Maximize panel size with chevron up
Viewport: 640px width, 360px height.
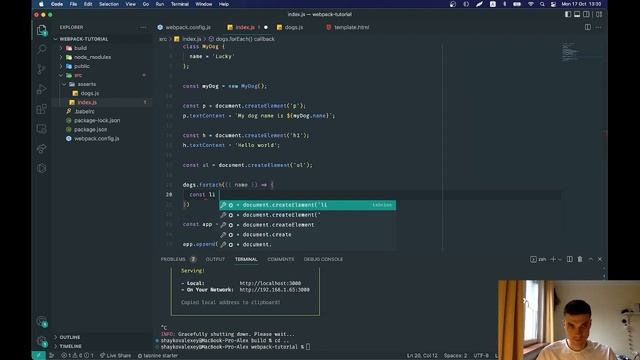(590, 259)
